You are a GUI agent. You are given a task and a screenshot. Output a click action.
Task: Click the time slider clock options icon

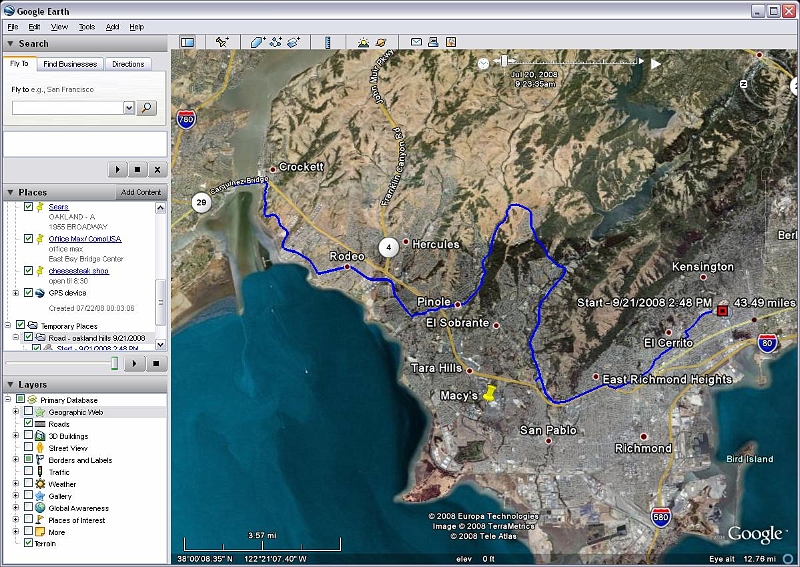tap(483, 63)
